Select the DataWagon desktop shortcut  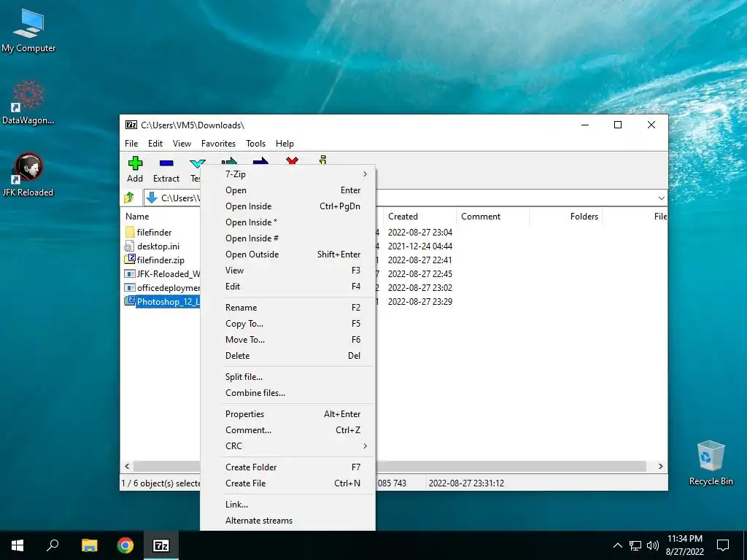[28, 102]
